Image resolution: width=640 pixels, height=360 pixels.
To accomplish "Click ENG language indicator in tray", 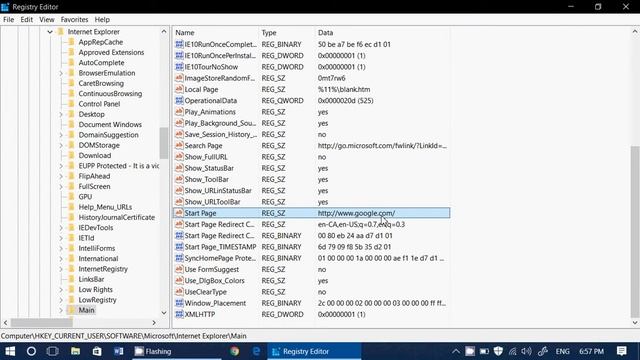I will (x=562, y=351).
